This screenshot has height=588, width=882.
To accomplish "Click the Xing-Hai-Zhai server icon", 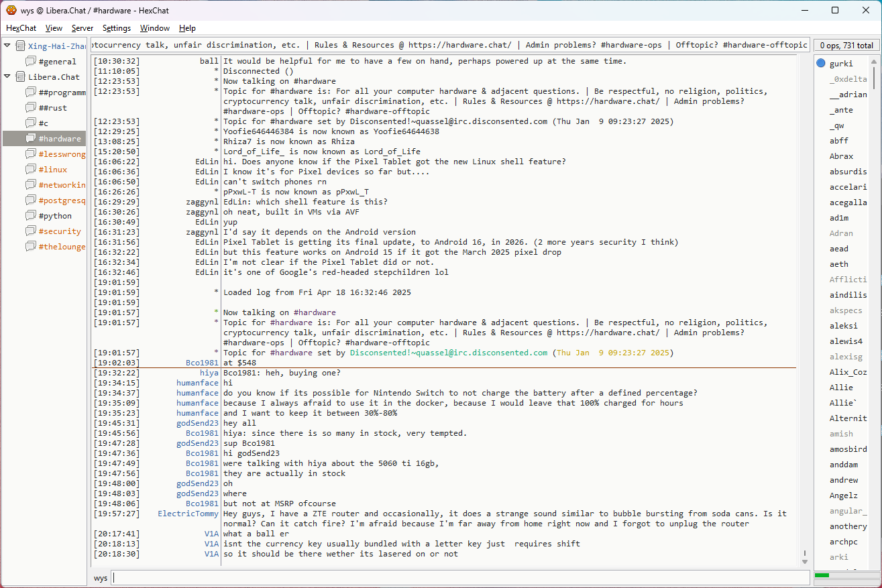I will pos(20,46).
